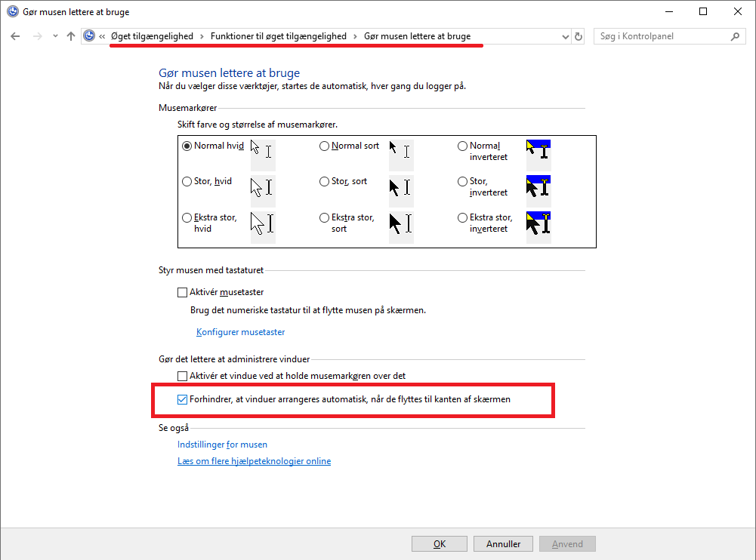Click the refresh button in address bar
Viewport: 756px width, 560px height.
tap(579, 36)
